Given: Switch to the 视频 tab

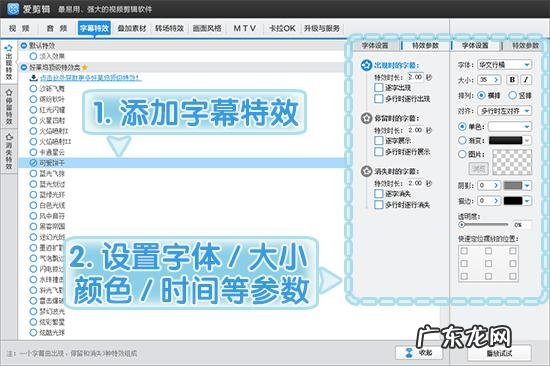Looking at the screenshot, I should click(x=20, y=28).
